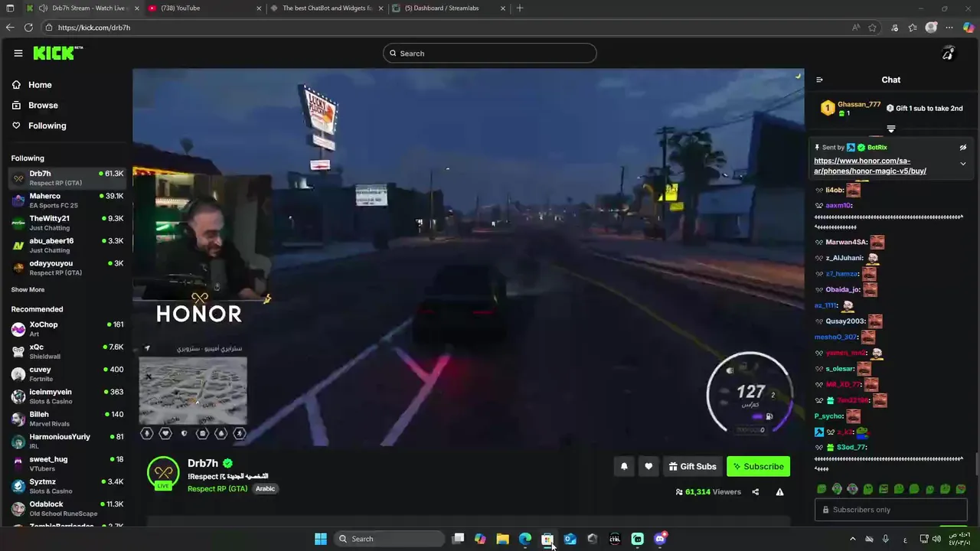Go back in browser
980x551 pixels.
10,28
